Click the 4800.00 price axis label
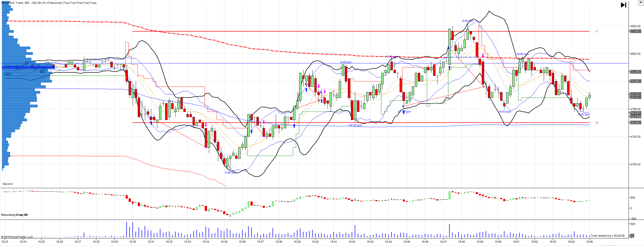 coord(635,54)
